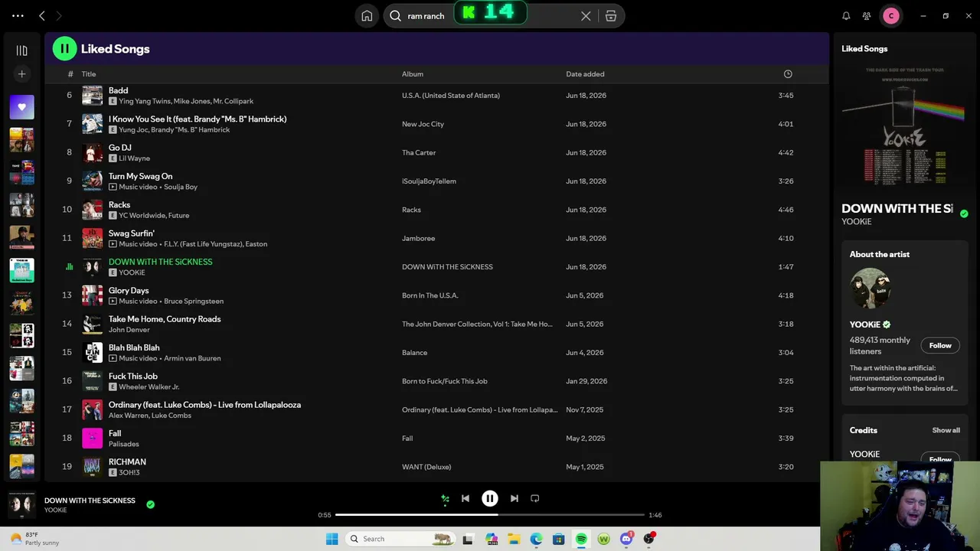Viewport: 980px width, 551px height.
Task: Skip to the previous track
Action: click(x=465, y=499)
